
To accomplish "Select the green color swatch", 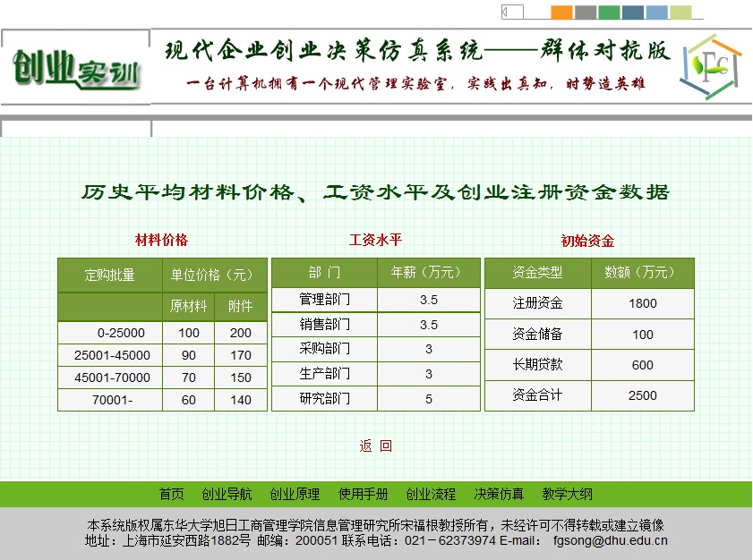I will pos(609,13).
